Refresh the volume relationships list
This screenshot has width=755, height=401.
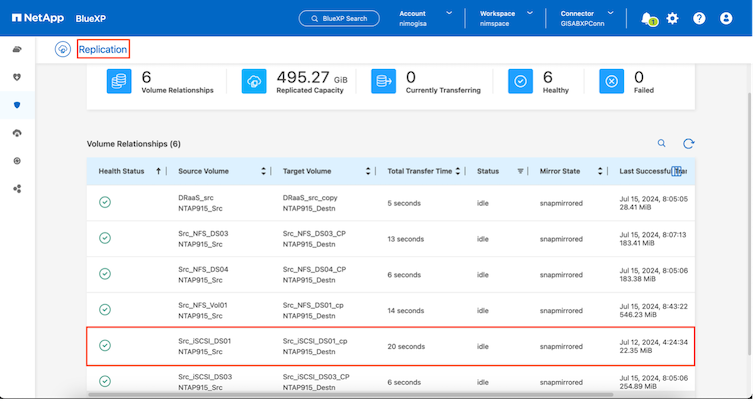pyautogui.click(x=688, y=144)
